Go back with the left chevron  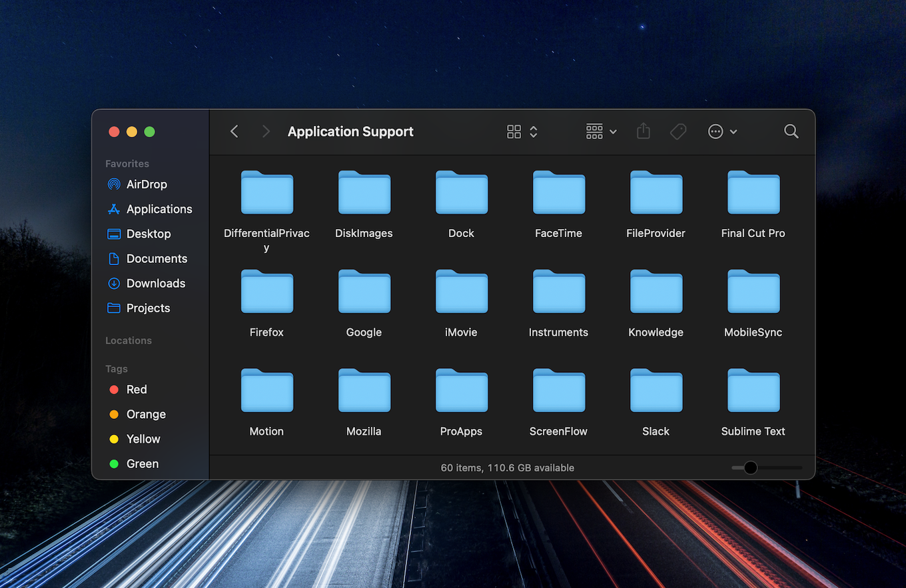click(x=234, y=132)
